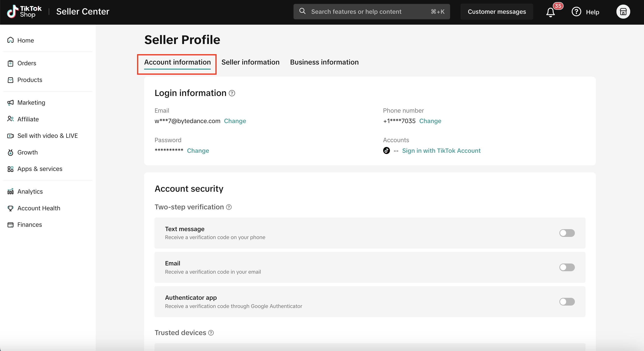Open Account Health in the sidebar
The image size is (644, 351).
[39, 208]
